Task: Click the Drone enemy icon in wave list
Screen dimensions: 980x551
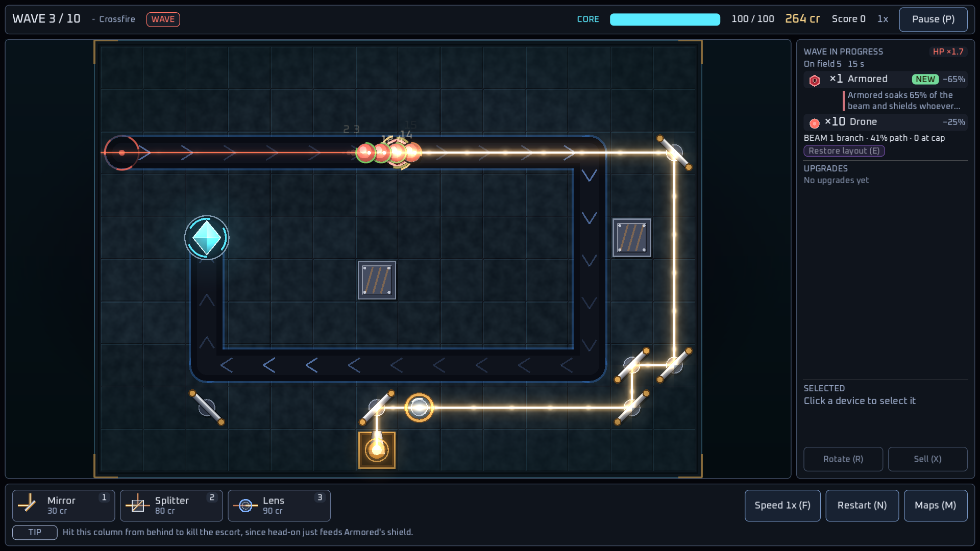Action: [815, 123]
